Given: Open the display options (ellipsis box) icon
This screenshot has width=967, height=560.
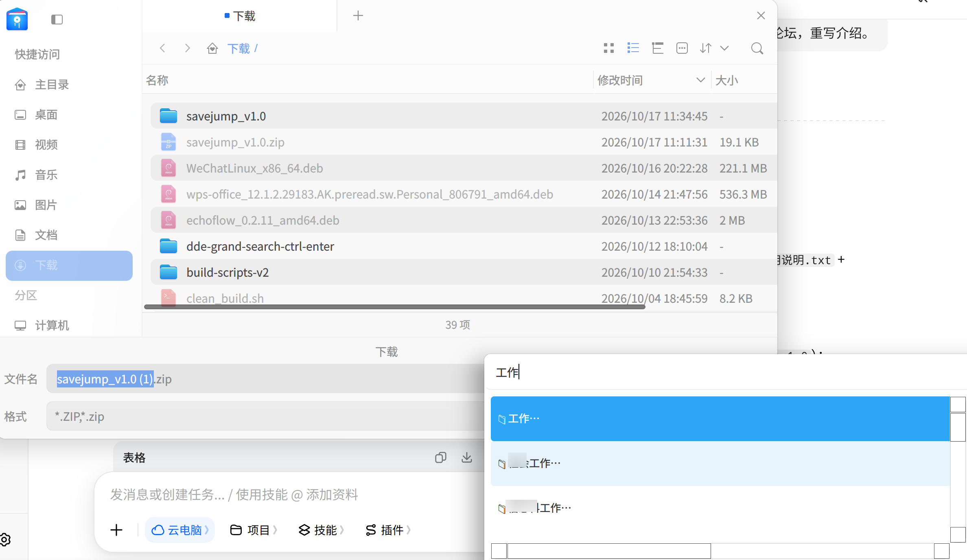Looking at the screenshot, I should 682,48.
